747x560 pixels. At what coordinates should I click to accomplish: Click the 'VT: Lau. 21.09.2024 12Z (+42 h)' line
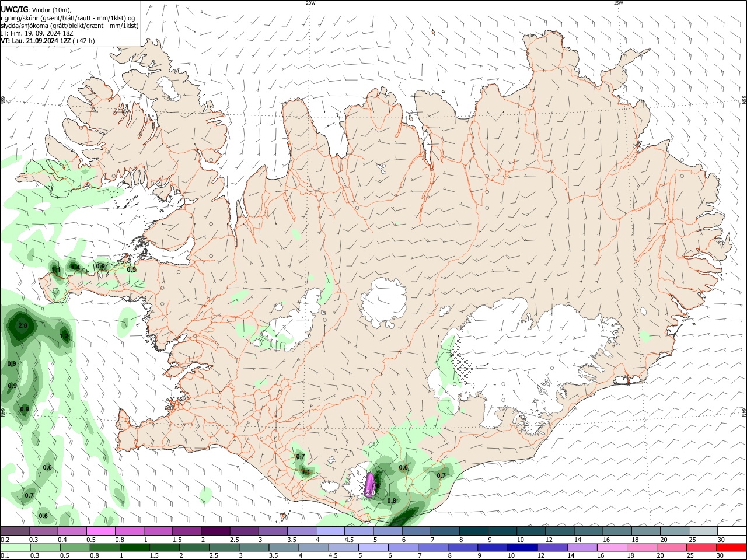pos(47,41)
